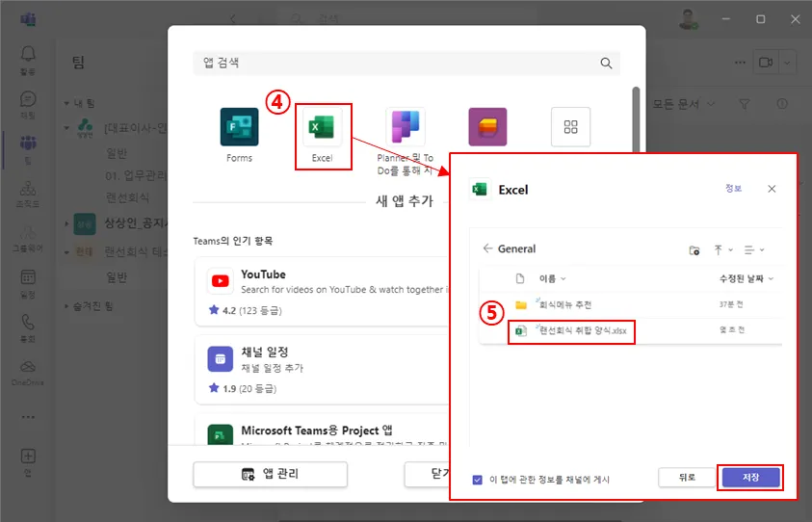The image size is (812, 522).
Task: Open the purple stacked-layers app icon
Action: 487,127
